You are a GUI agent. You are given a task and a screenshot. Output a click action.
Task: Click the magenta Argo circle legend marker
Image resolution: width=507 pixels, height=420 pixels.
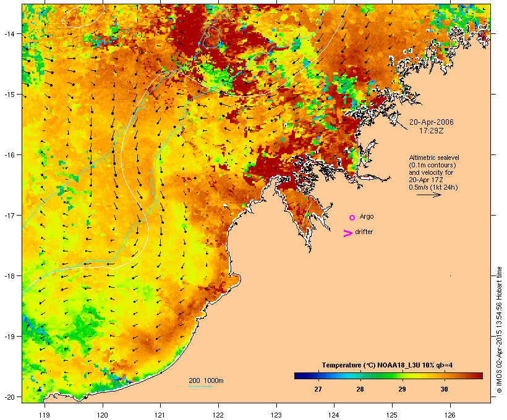pos(352,217)
